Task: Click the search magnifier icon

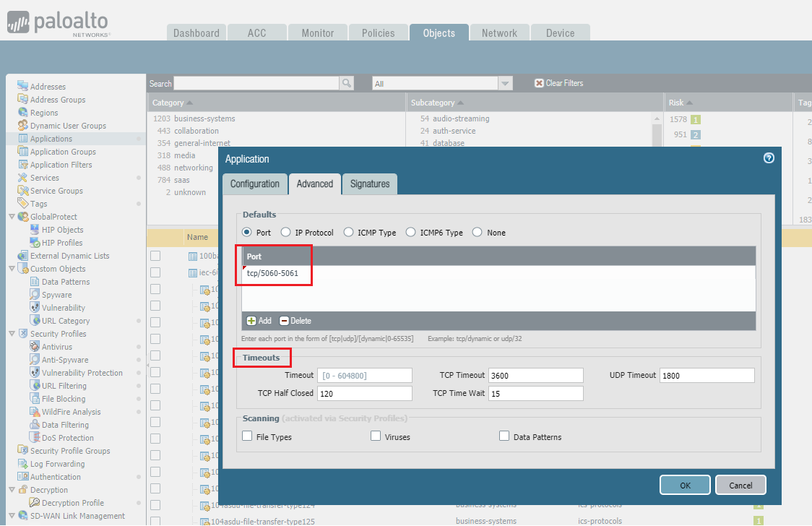Action: [347, 83]
